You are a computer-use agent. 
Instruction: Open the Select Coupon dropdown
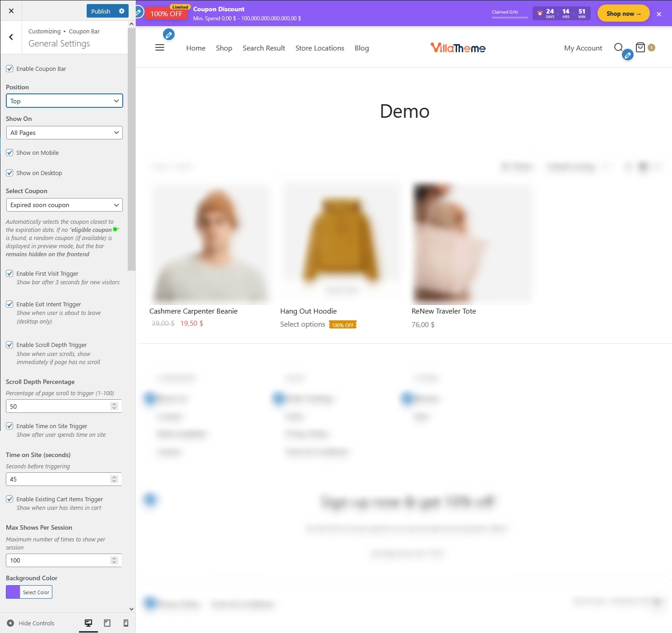(64, 205)
